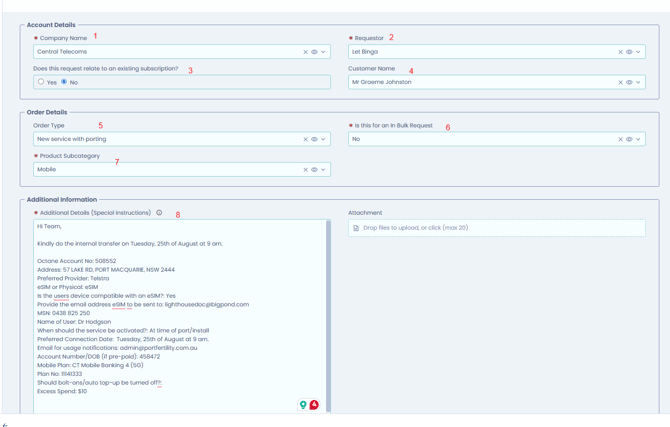Click the 'eSIM or Physical: eSIM' line
The height and width of the screenshot is (427, 670).
68,287
